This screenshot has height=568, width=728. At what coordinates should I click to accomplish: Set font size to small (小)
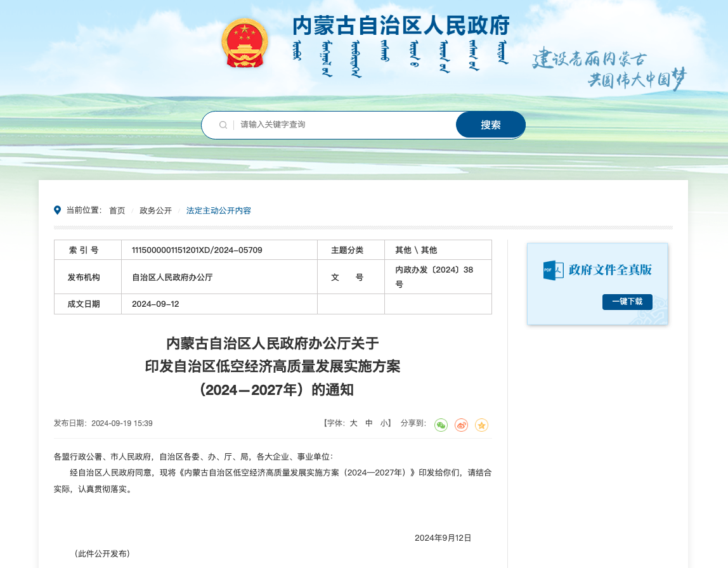(x=384, y=423)
